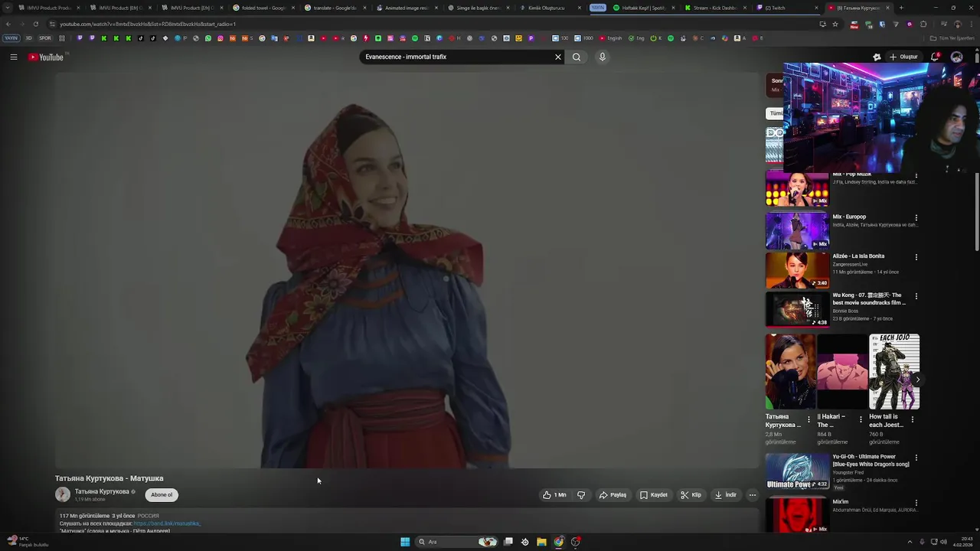This screenshot has width=980, height=551.
Task: Go to YouTube home via logo
Action: tap(46, 57)
